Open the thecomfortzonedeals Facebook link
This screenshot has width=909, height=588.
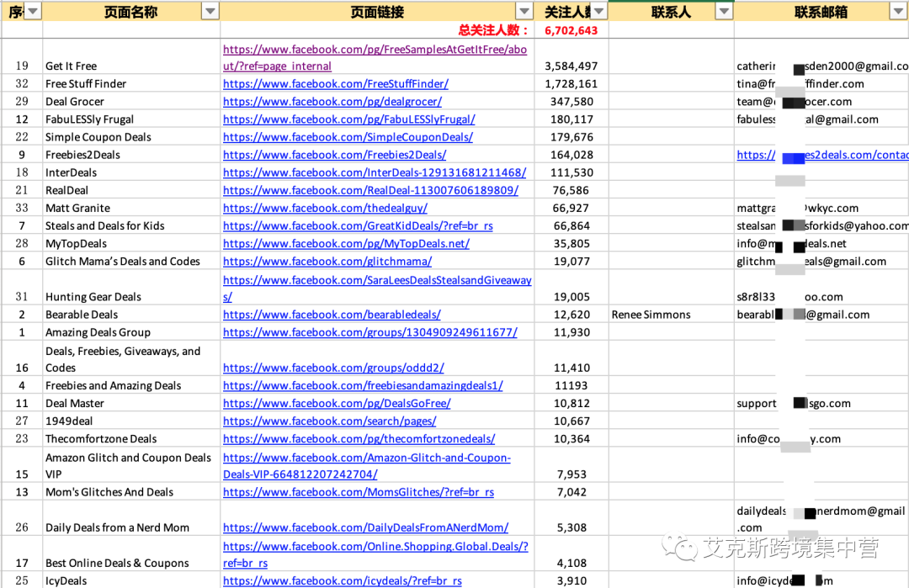click(359, 438)
